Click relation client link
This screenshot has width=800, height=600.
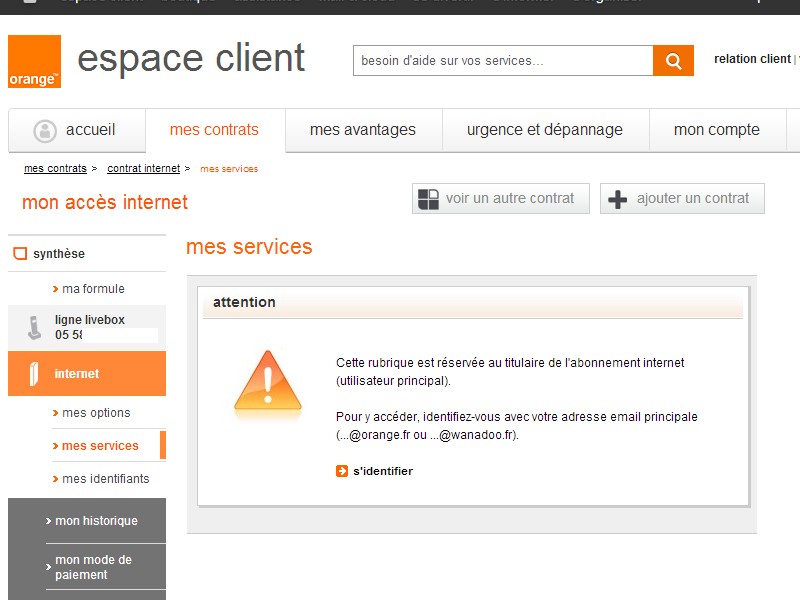pos(752,59)
